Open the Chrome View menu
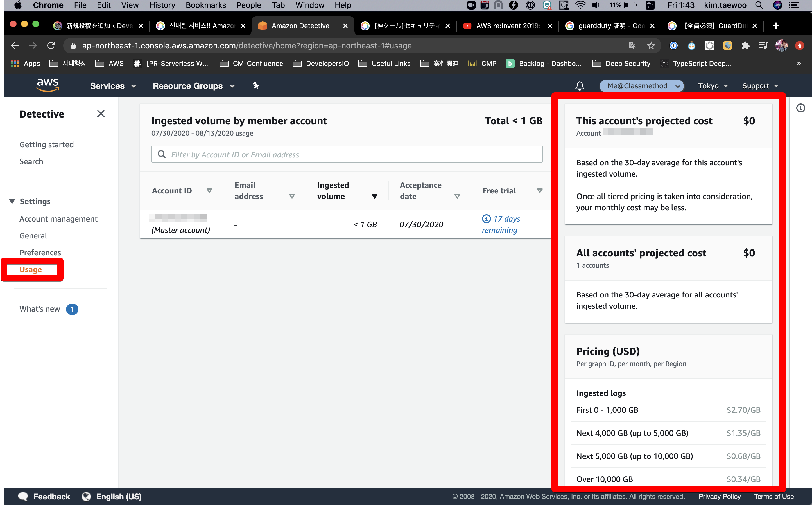Screen dimensions: 812x505 pyautogui.click(x=130, y=5)
